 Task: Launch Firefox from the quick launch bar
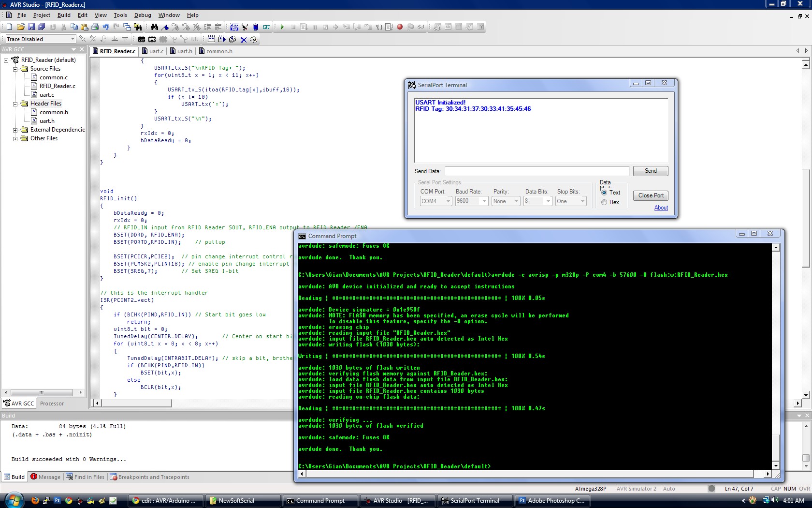35,501
